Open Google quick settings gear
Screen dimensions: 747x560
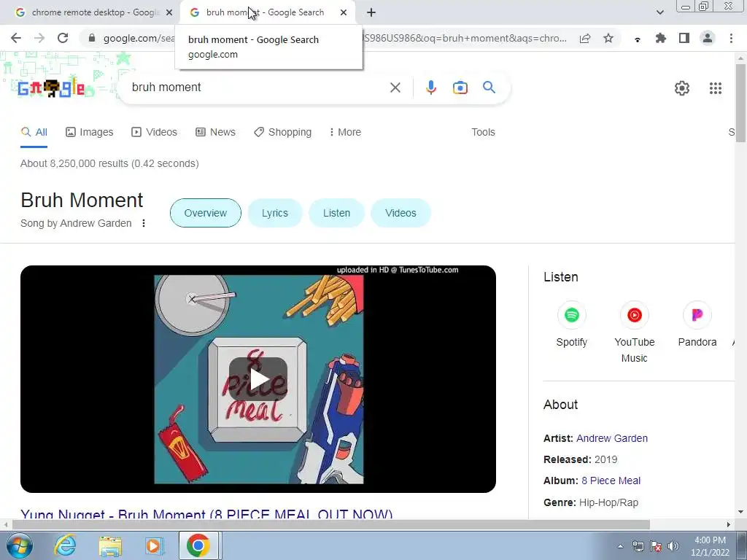(682, 88)
